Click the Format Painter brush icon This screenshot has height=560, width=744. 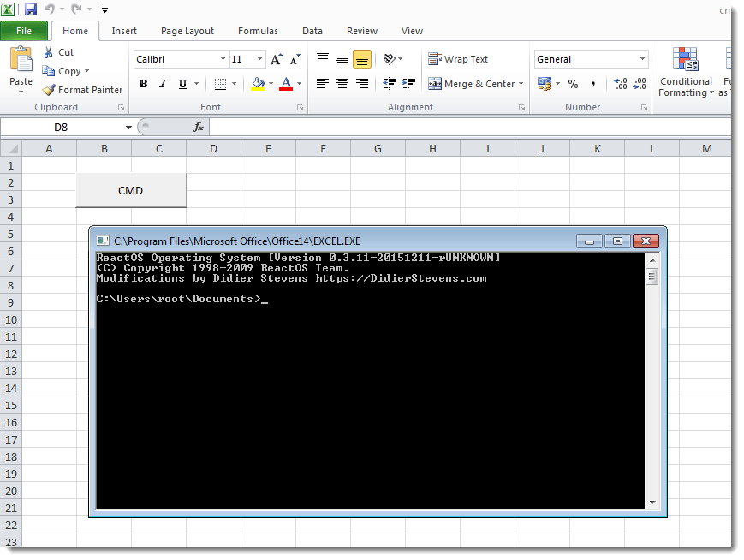[x=50, y=90]
